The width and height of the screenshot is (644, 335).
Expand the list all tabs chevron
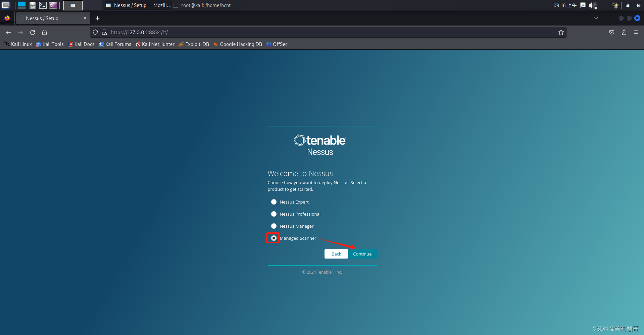tap(596, 18)
